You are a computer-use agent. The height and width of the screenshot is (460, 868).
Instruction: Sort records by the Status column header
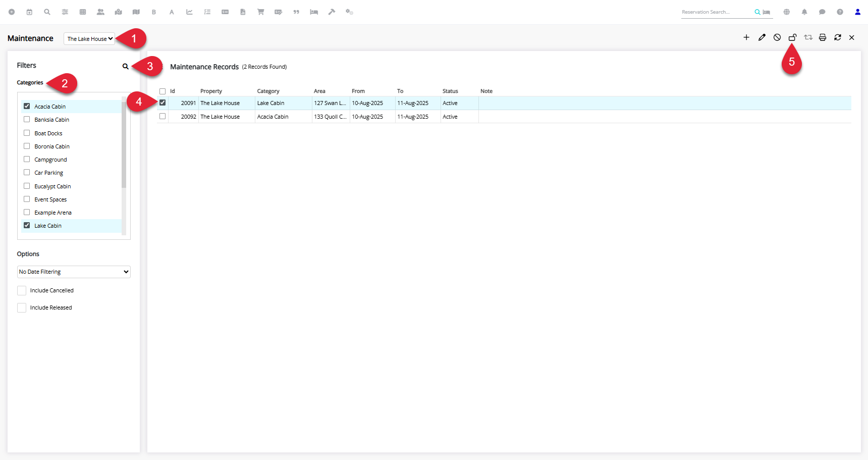[450, 91]
